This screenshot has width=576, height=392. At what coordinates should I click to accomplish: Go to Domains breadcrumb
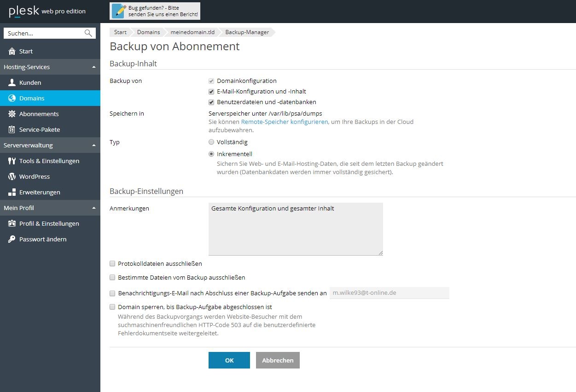[149, 32]
